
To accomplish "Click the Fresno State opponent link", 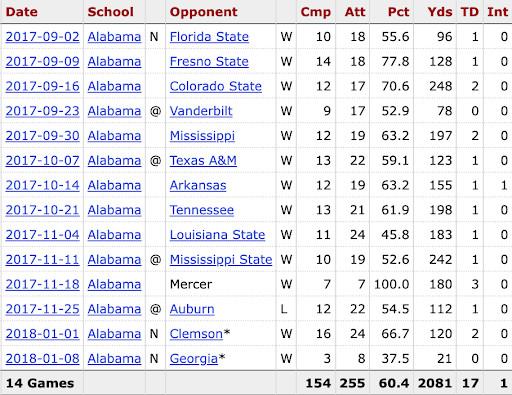I will [209, 62].
